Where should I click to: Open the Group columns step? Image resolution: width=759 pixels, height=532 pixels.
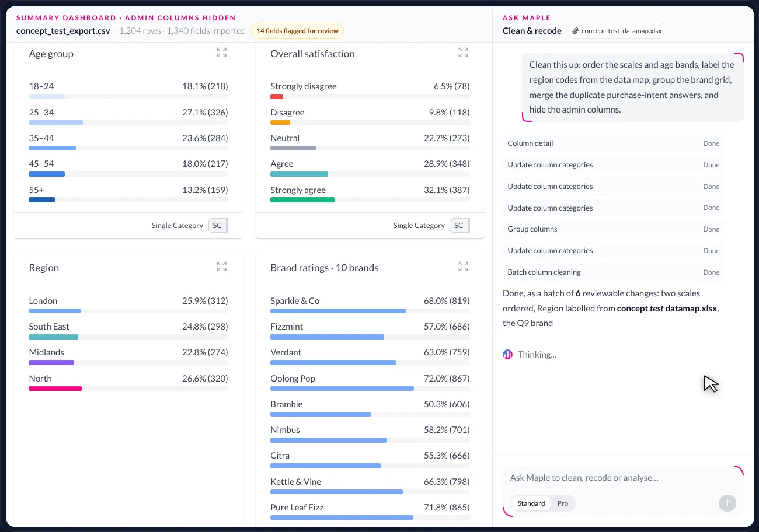tap(613, 229)
